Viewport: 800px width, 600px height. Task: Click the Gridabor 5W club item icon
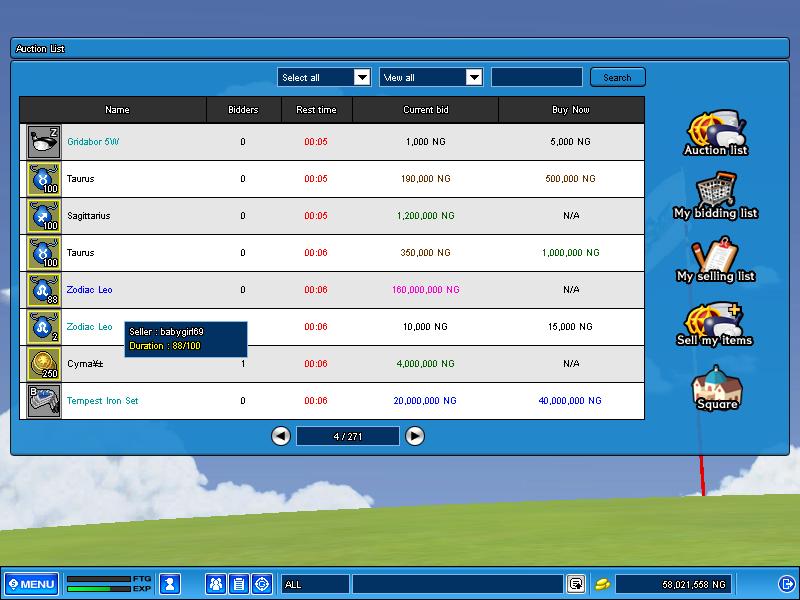point(44,142)
